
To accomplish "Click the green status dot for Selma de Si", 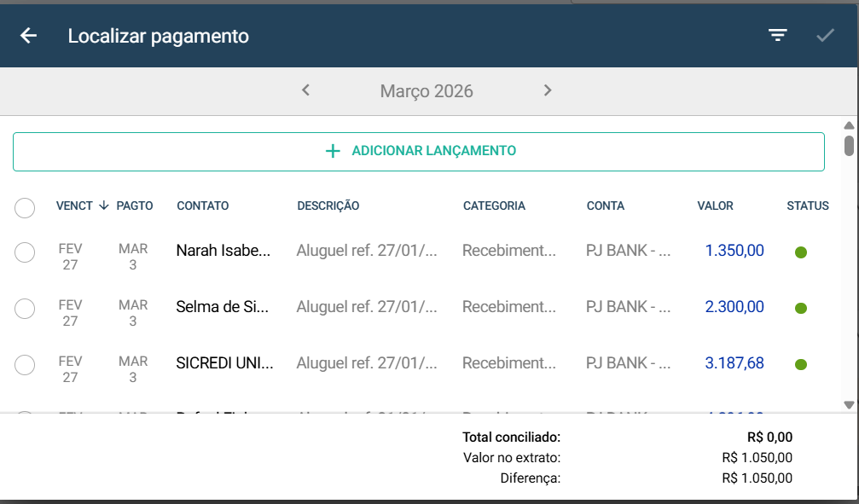I will 801,308.
